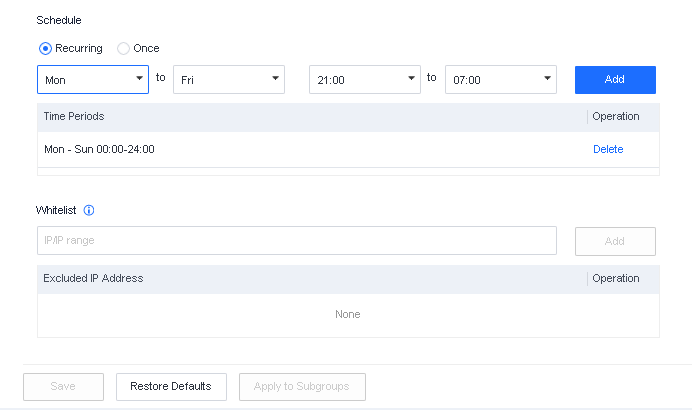The image size is (692, 410).
Task: Click the Excluded IP Address column header
Action: [93, 278]
